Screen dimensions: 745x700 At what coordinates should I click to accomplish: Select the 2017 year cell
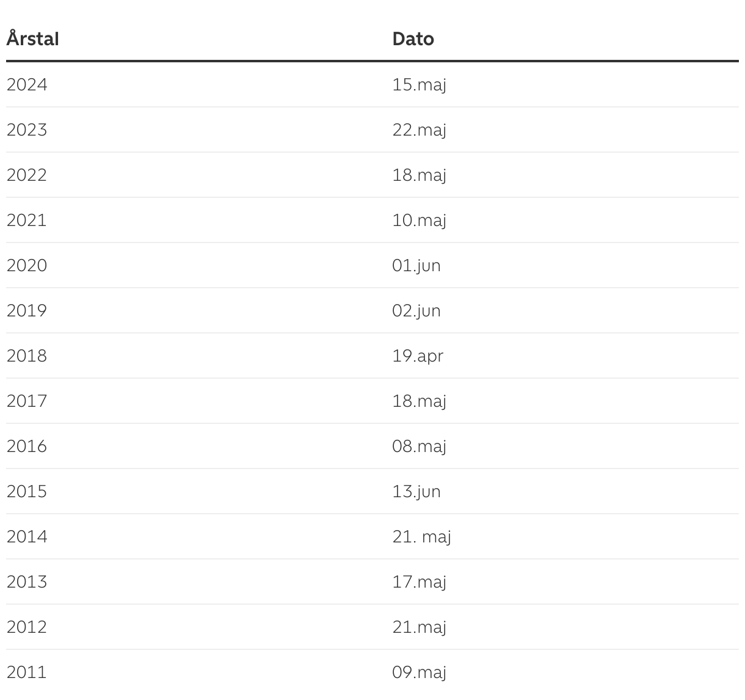coord(27,401)
